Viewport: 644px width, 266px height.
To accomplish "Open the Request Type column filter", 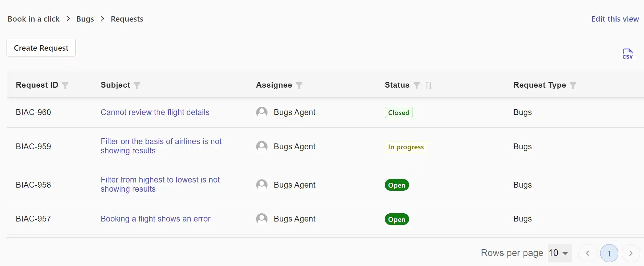I will [573, 85].
